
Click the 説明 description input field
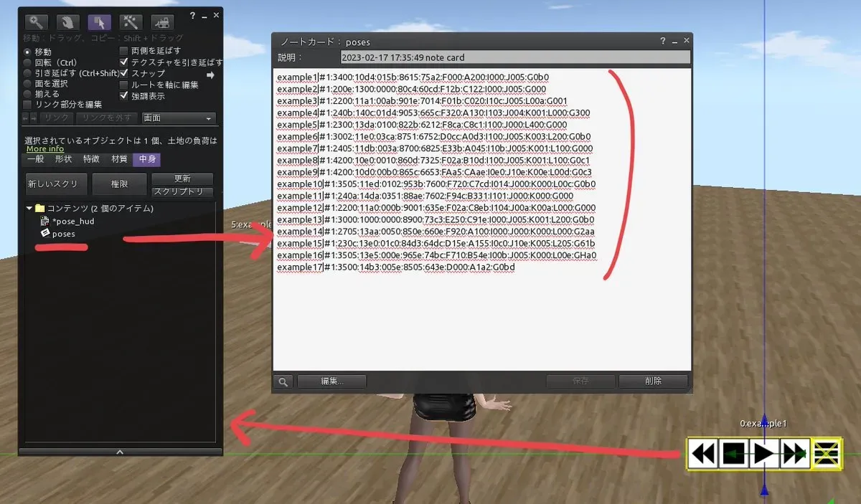pos(515,57)
